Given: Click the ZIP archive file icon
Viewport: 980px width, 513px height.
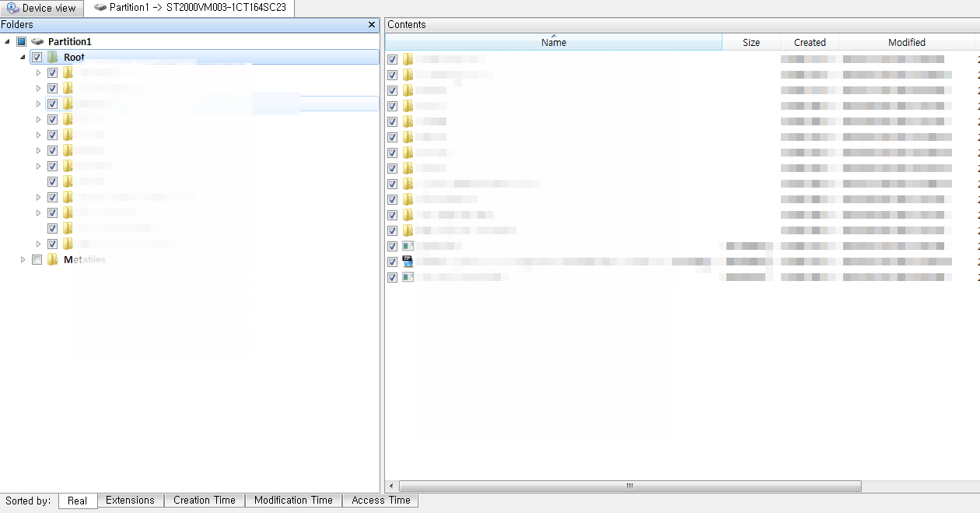Looking at the screenshot, I should coord(408,262).
